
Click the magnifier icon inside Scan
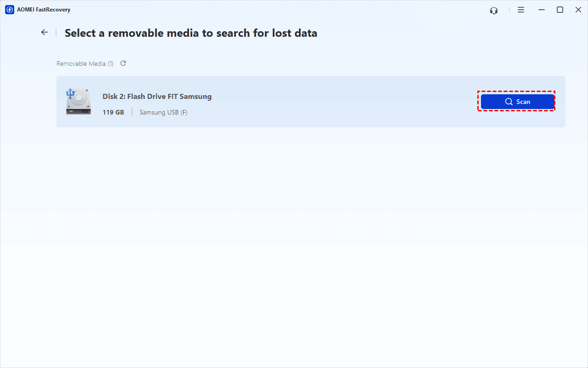(x=509, y=102)
